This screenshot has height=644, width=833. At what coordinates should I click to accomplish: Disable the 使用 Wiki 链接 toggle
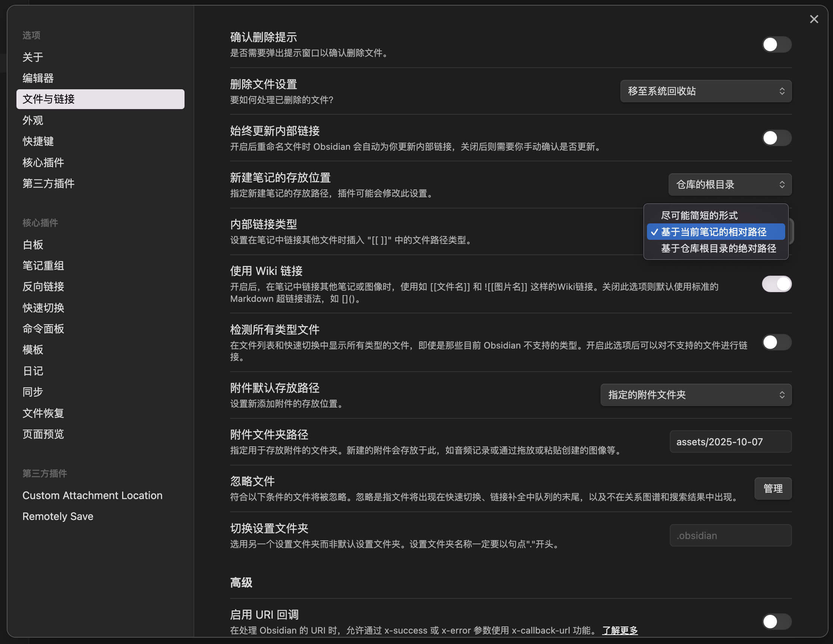tap(776, 284)
